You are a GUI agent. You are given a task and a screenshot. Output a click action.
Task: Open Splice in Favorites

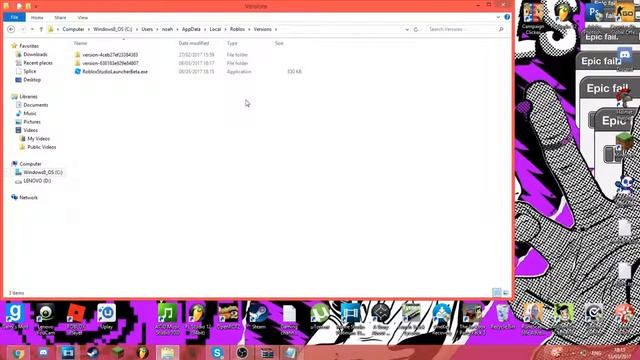click(29, 71)
